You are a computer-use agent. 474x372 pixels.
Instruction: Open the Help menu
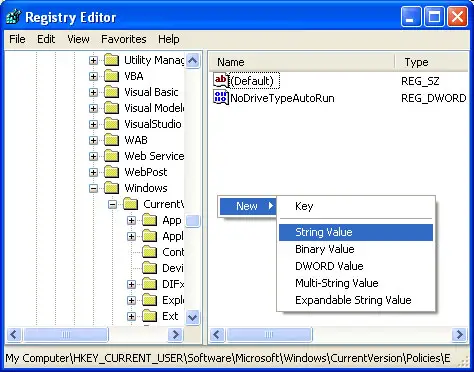point(169,39)
